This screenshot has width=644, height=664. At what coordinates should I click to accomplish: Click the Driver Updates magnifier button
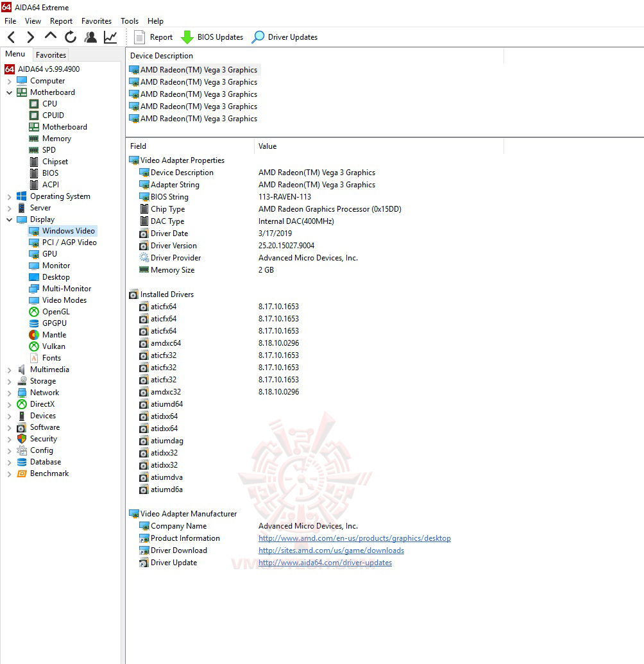285,37
